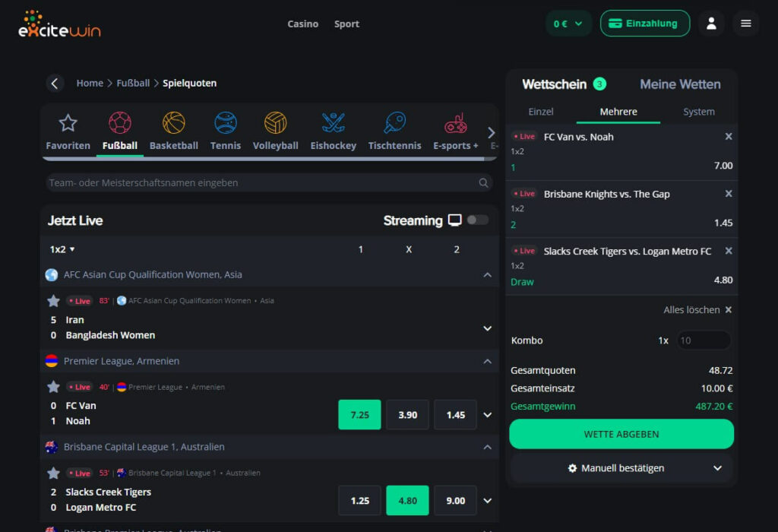778x532 pixels.
Task: Collapse Premier League, Armenien section
Action: point(487,361)
